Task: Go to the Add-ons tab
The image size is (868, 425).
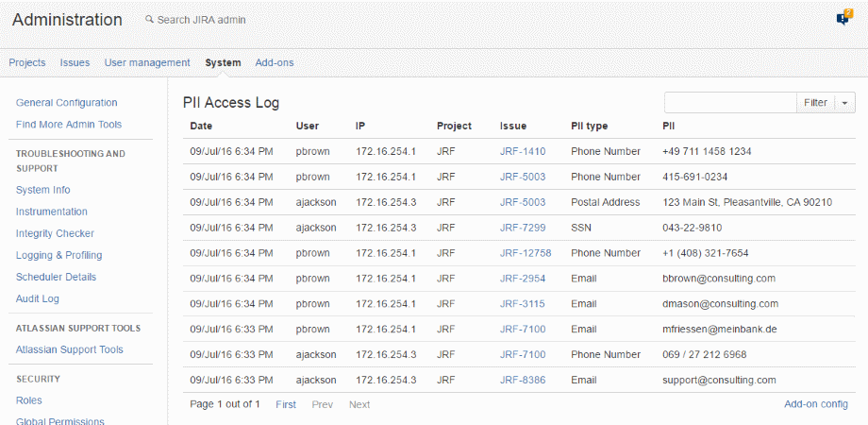Action: tap(275, 62)
